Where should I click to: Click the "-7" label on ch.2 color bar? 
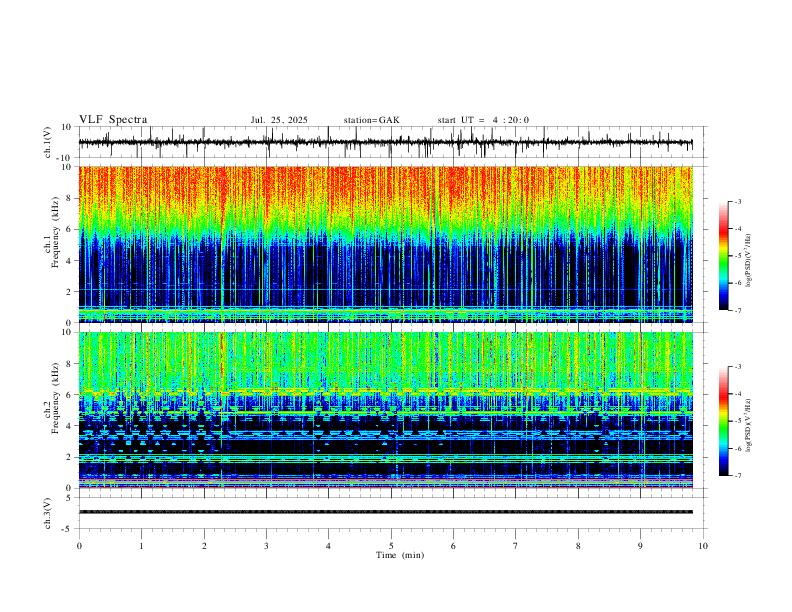point(737,476)
